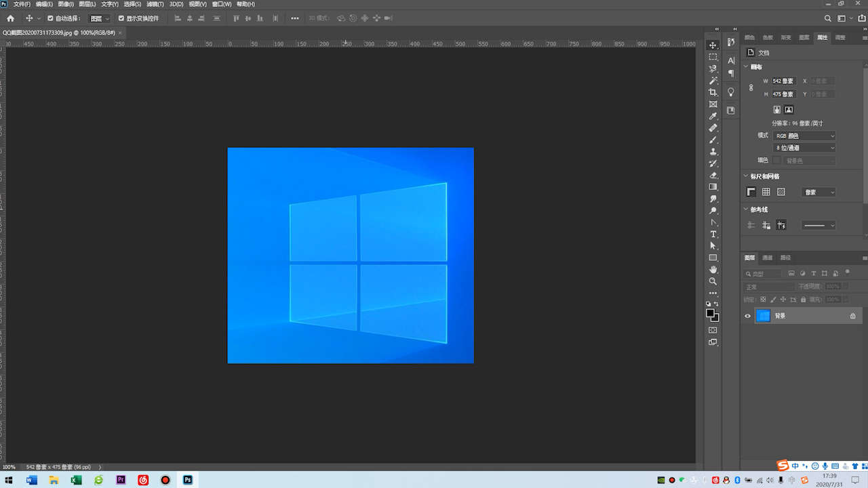The image size is (868, 488).
Task: Open the 8 位/通道 bit depth dropdown
Action: click(804, 148)
